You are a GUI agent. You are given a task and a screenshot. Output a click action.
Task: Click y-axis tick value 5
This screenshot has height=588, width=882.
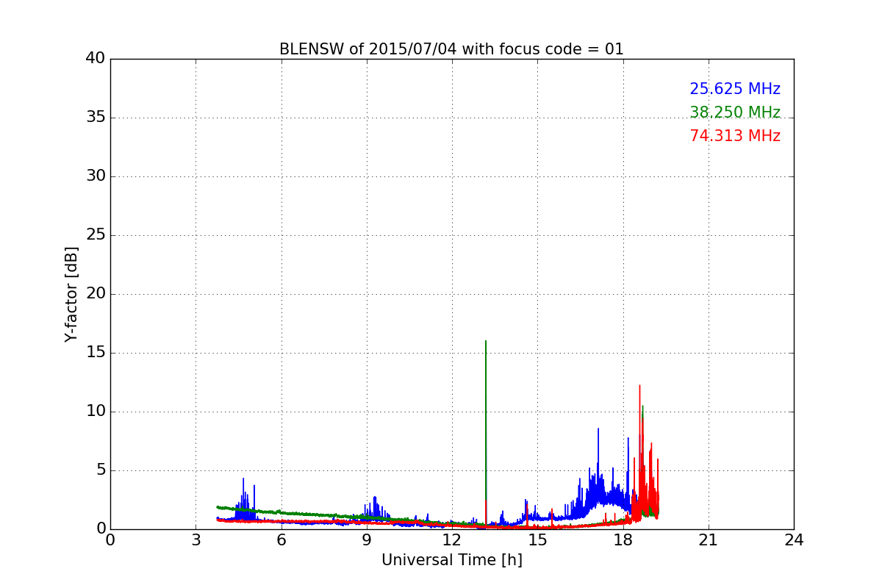point(100,470)
